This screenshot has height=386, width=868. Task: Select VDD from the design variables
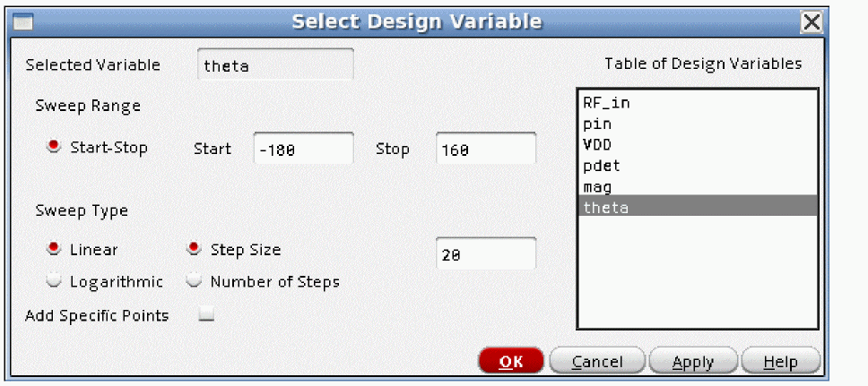pyautogui.click(x=597, y=144)
